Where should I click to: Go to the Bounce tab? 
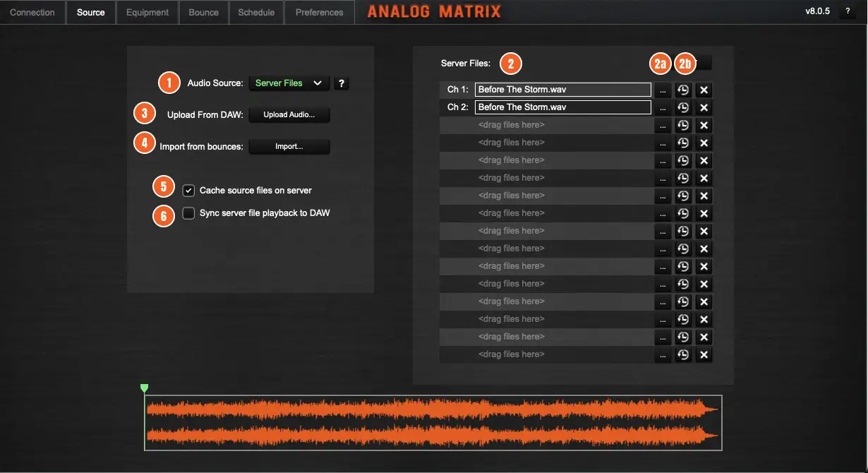click(204, 12)
